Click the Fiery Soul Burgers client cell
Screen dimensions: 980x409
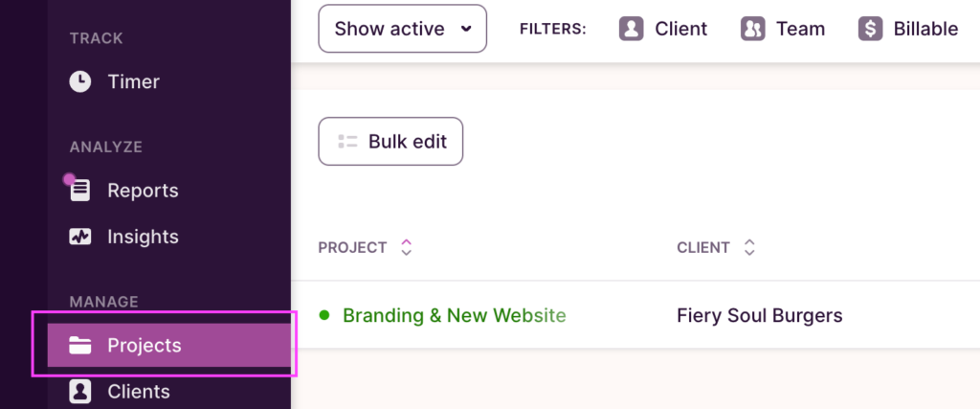[x=759, y=315]
